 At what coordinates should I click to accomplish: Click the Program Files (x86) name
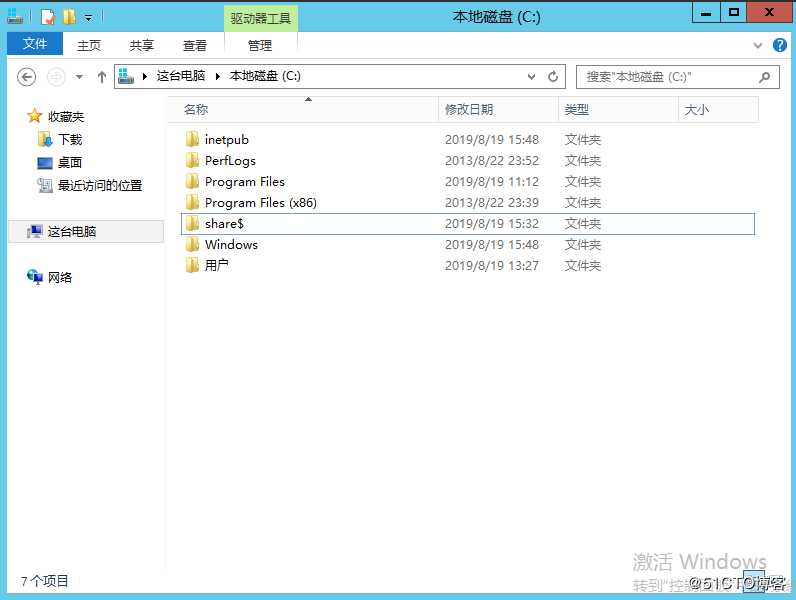(x=261, y=203)
